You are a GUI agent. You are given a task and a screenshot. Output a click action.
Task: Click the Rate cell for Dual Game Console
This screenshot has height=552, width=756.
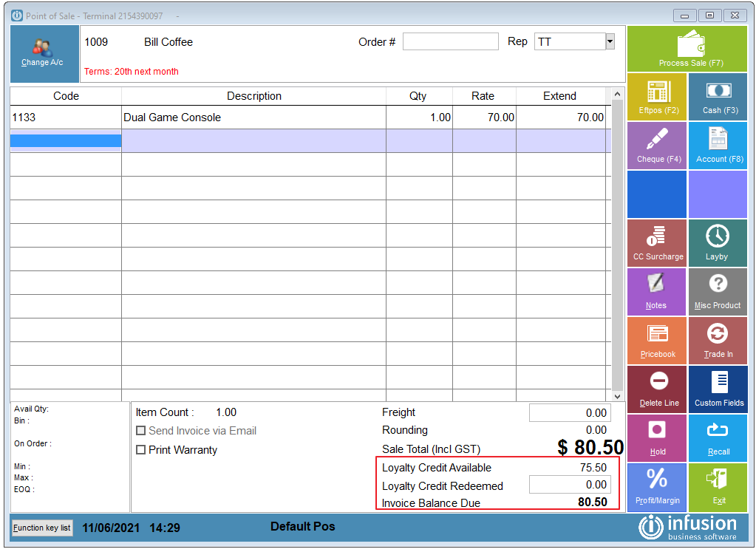click(x=484, y=117)
